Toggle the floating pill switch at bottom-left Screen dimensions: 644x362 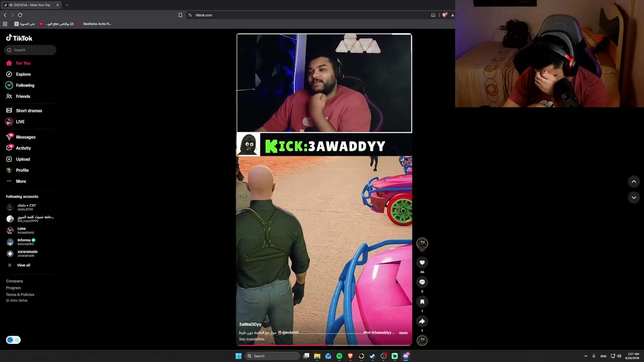(x=13, y=340)
